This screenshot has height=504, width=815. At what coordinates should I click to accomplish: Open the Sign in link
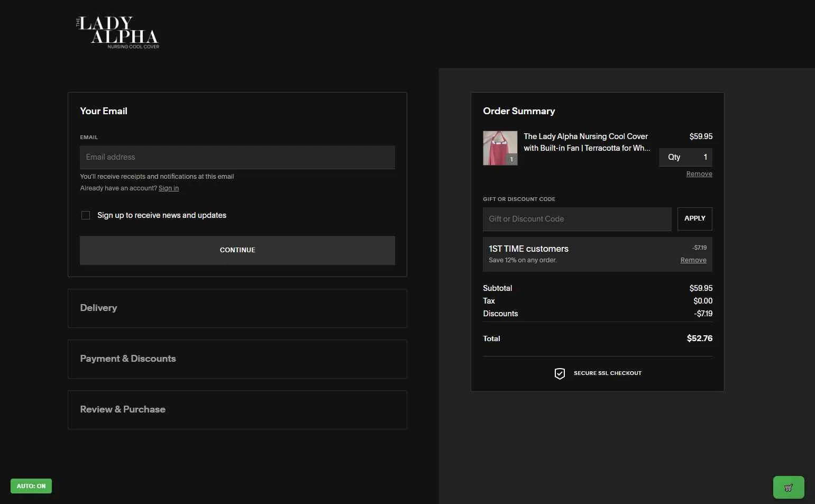pyautogui.click(x=169, y=188)
